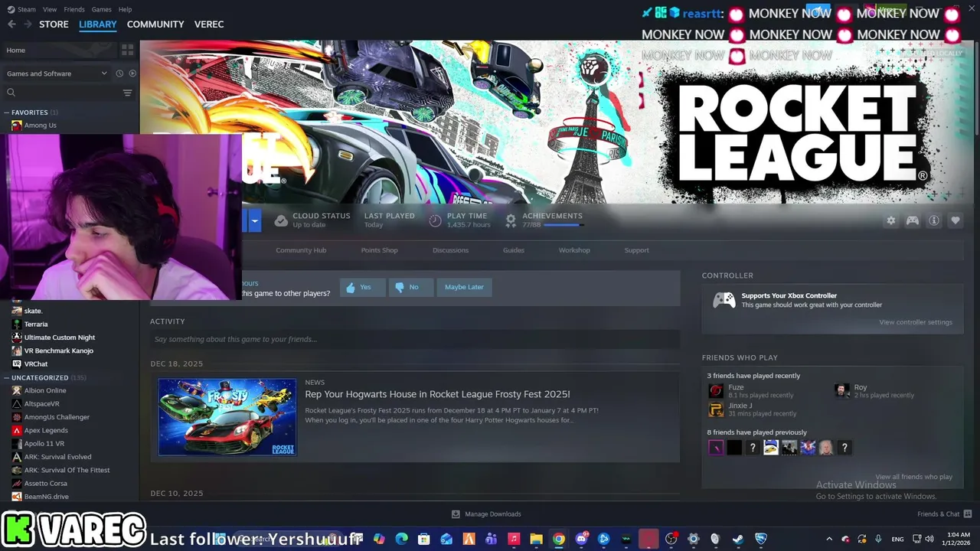Open Frosty Fest news thumbnail
The width and height of the screenshot is (980, 551).
(x=227, y=417)
